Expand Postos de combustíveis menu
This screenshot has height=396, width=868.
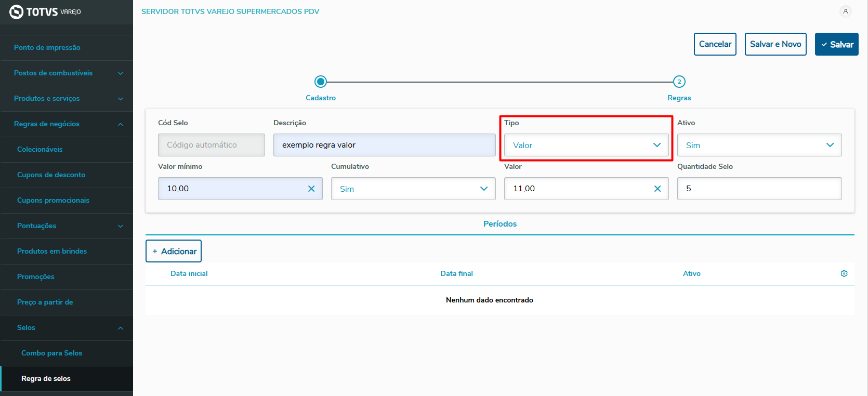click(67, 73)
